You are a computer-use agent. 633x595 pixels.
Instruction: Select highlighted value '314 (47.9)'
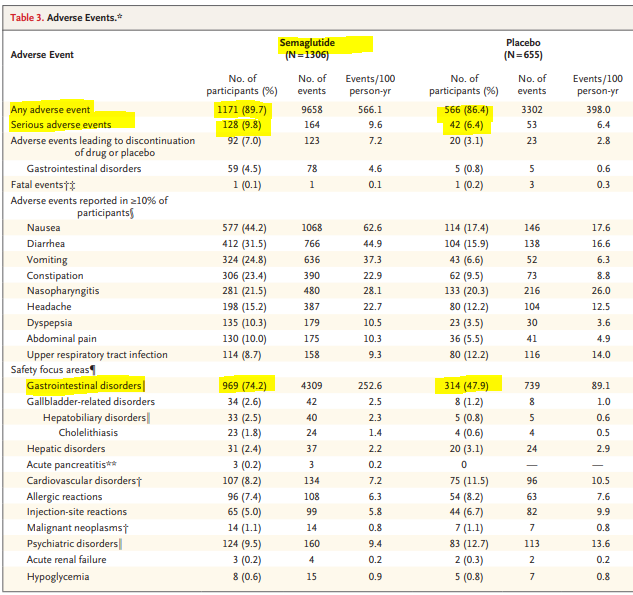tap(466, 386)
